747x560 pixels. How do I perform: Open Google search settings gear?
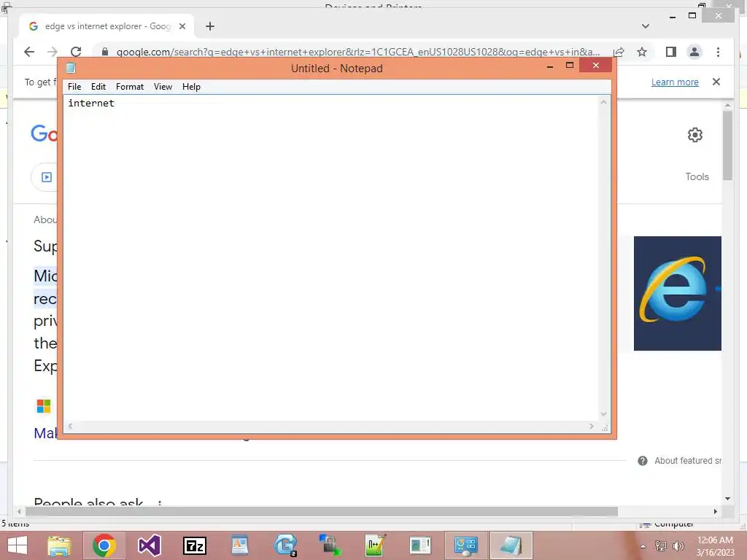[695, 135]
